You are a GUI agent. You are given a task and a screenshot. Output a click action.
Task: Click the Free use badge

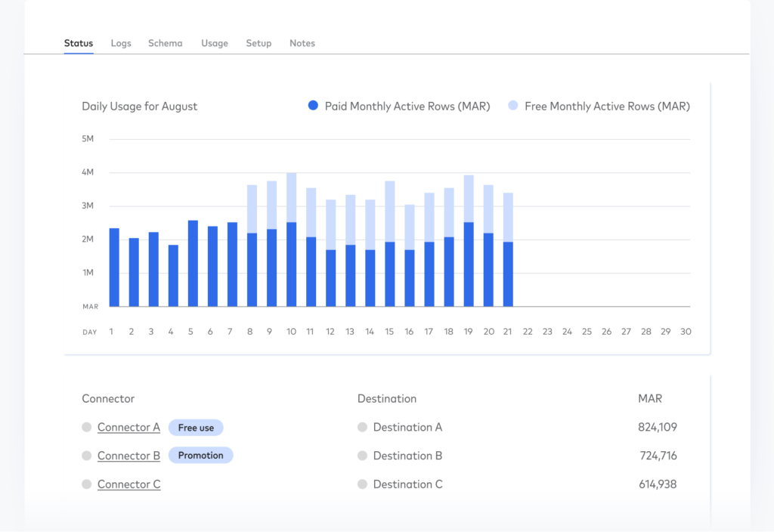[196, 428]
